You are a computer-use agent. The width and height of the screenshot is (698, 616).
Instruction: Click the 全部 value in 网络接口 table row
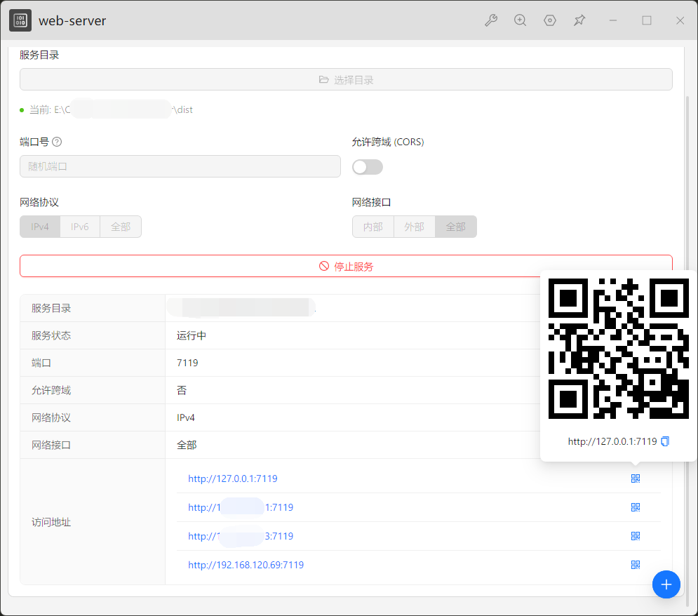click(x=187, y=445)
